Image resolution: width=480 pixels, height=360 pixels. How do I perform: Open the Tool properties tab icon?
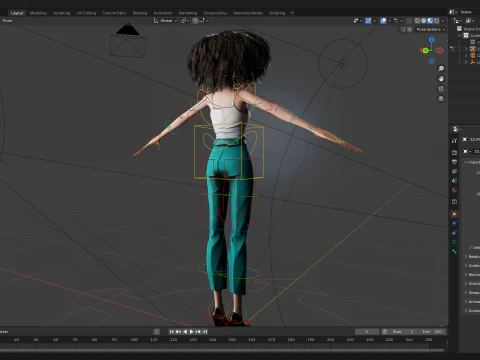click(454, 141)
